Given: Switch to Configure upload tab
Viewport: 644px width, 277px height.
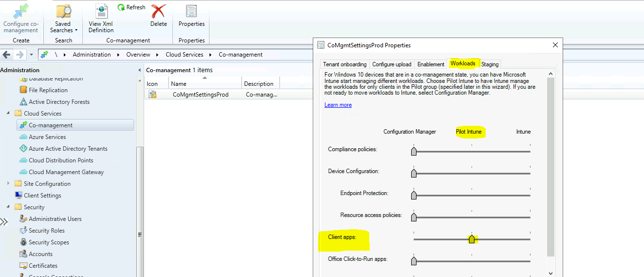Looking at the screenshot, I should pos(392,64).
